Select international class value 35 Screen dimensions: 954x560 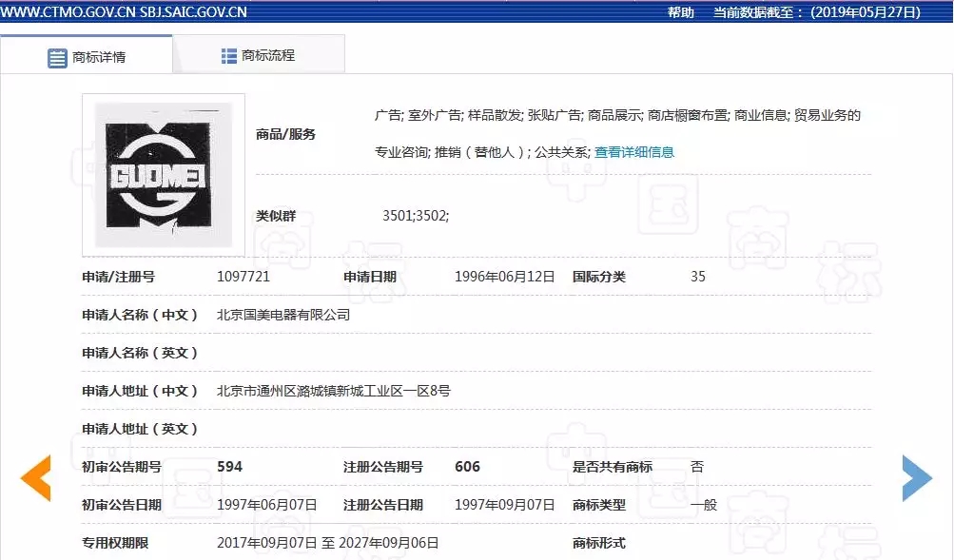698,277
